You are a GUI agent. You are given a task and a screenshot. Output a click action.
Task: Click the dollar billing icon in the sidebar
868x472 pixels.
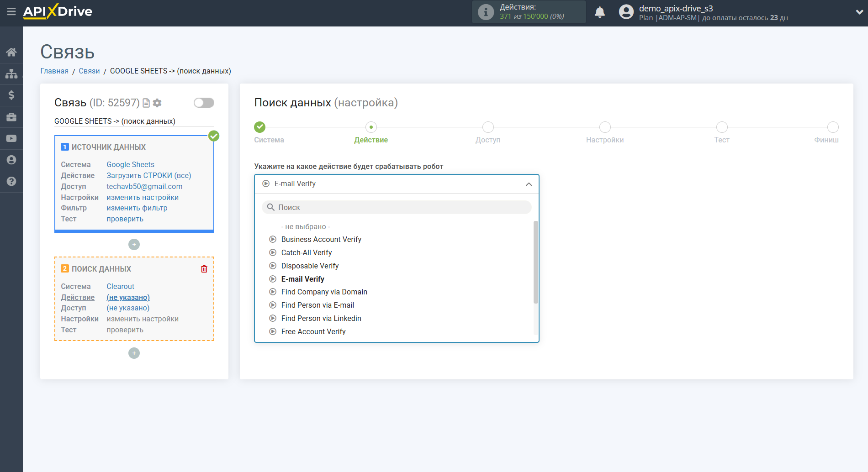11,95
